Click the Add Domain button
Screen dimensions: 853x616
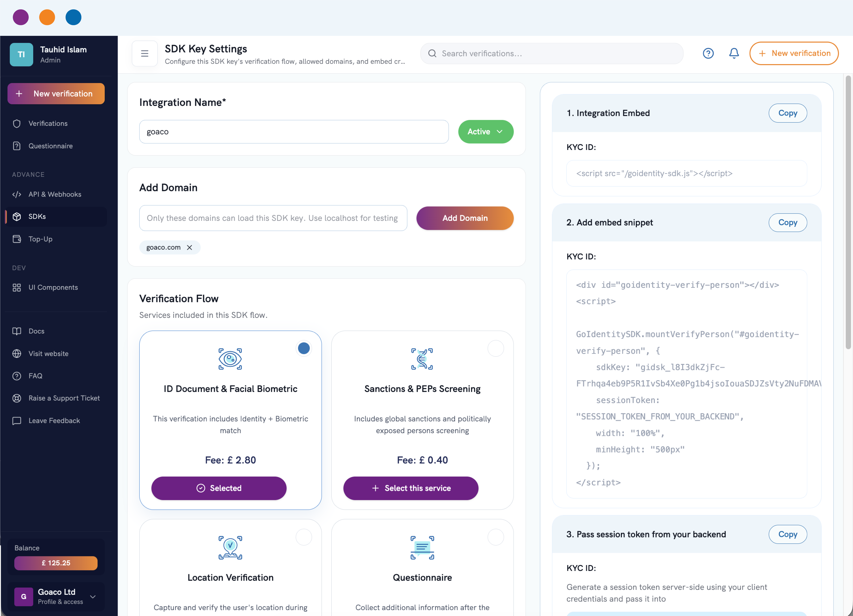pyautogui.click(x=465, y=218)
